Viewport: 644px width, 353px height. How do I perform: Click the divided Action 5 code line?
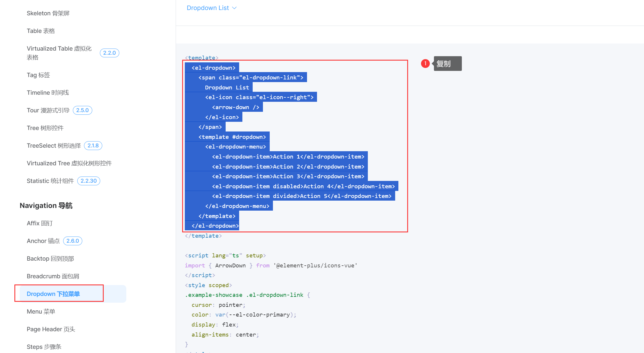[x=302, y=196]
